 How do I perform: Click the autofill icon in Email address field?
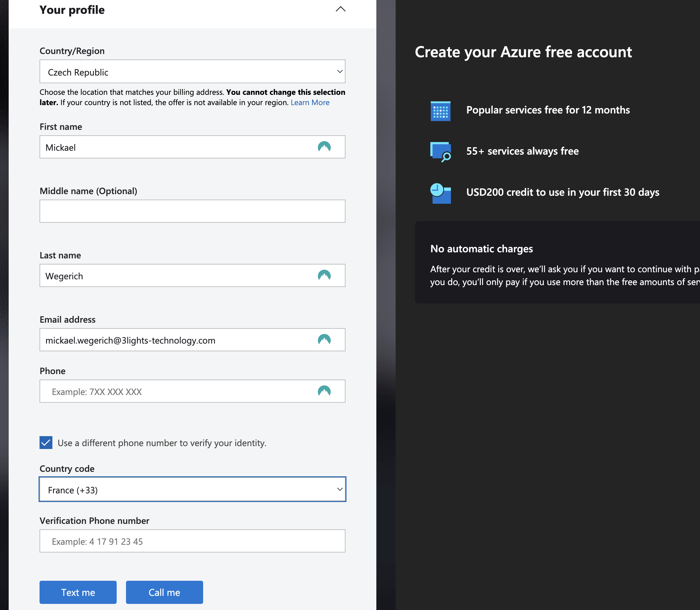click(324, 340)
